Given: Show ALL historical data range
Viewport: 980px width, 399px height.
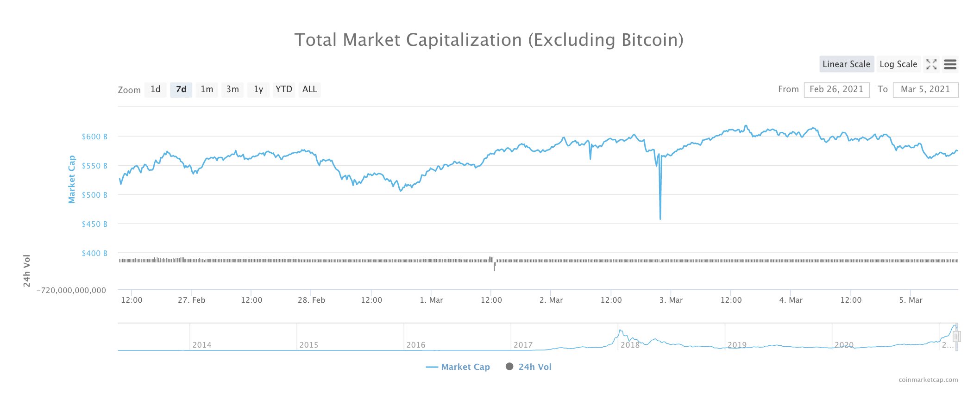Looking at the screenshot, I should (x=309, y=89).
